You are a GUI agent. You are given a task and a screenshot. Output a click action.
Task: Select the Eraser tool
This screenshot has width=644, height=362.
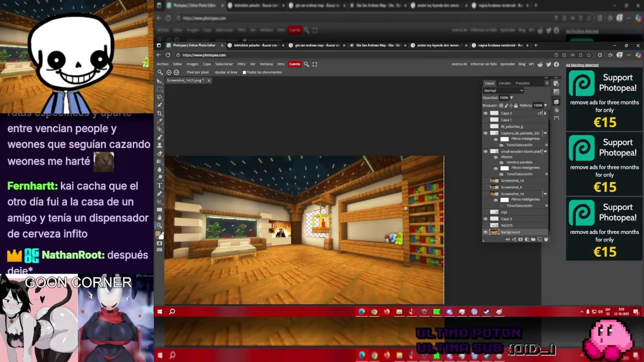(x=160, y=153)
